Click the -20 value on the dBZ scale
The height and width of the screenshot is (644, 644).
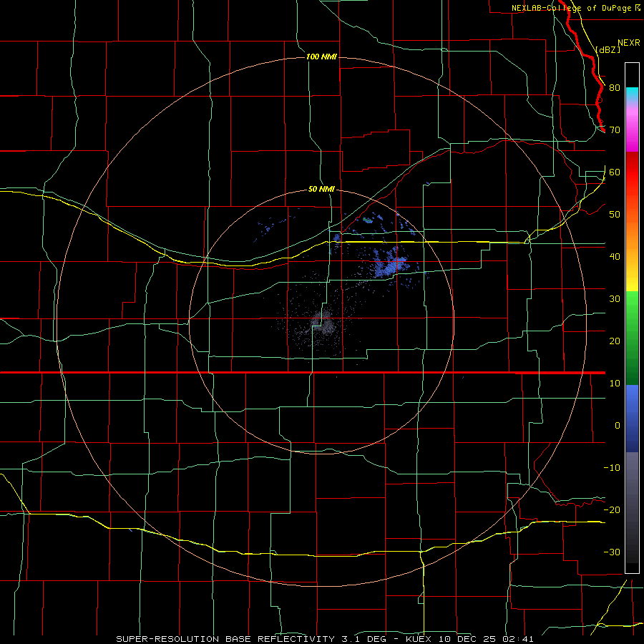pos(612,510)
